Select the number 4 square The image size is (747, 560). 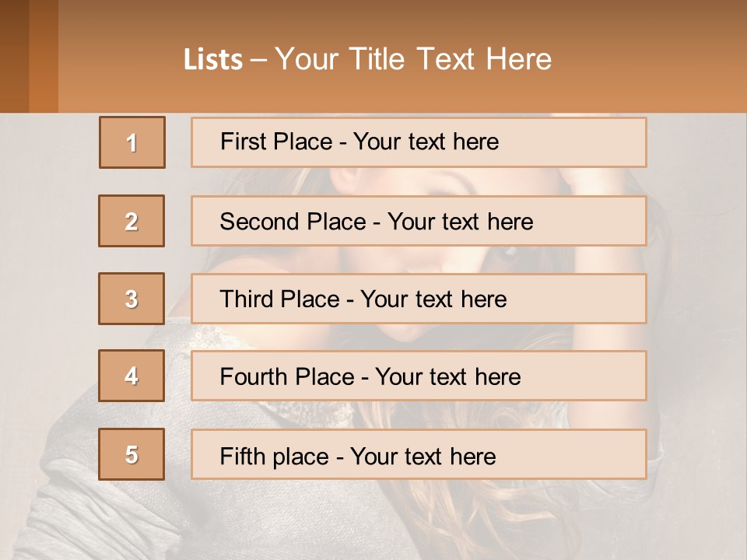[132, 376]
